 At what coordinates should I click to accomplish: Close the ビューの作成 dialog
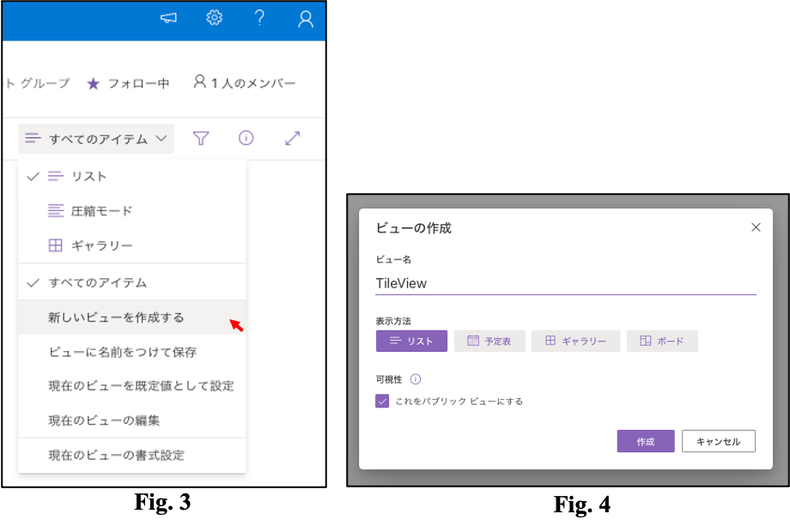[756, 227]
